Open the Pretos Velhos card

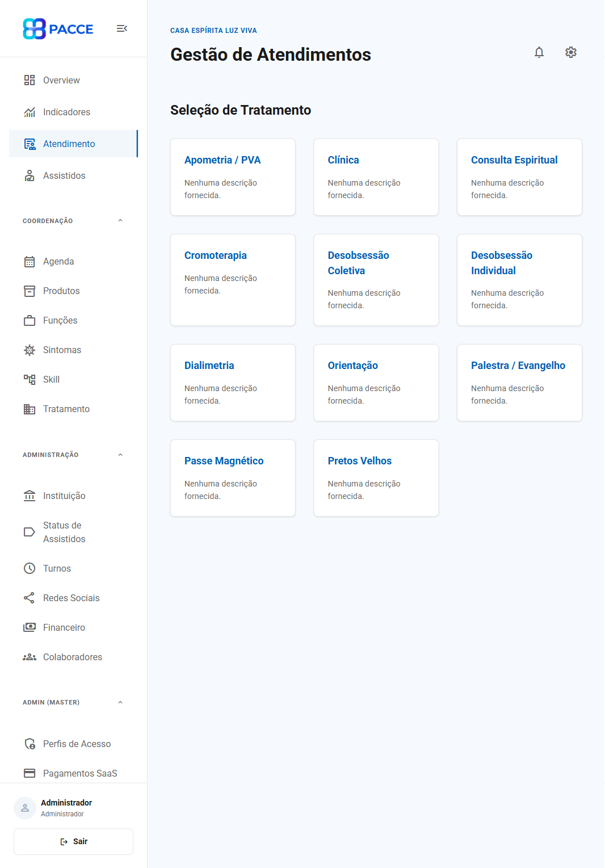coord(376,478)
